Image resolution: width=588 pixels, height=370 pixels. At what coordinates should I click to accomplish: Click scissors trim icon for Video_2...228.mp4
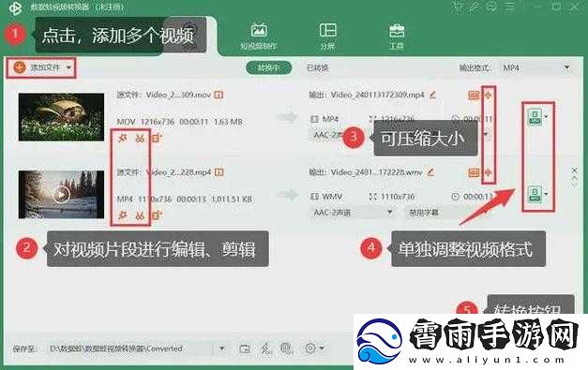[140, 215]
